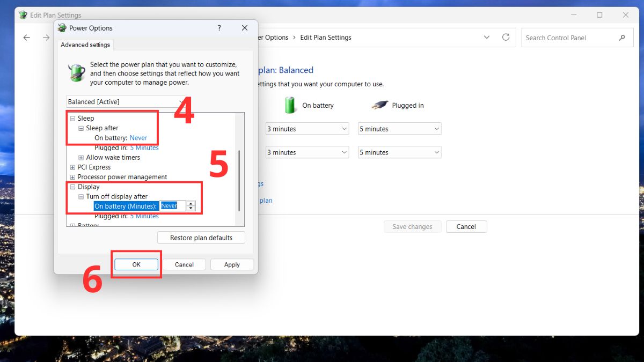Decrease On battery minutes with down arrow
This screenshot has width=644, height=362.
[191, 208]
